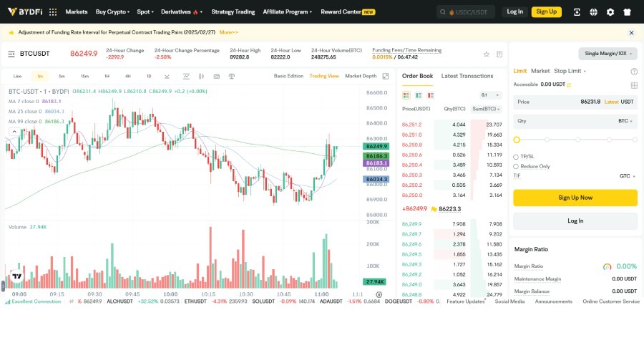644x358 pixels.
Task: Add BTCUSDT to favorites with the star
Action: coord(487,54)
